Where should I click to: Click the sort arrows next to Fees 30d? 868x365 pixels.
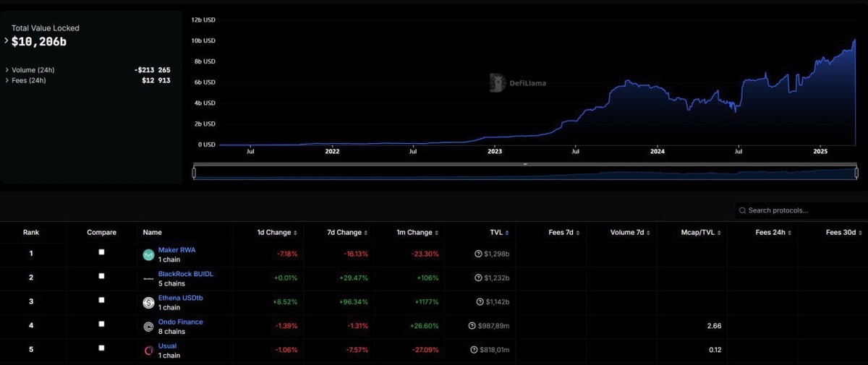[x=860, y=233]
